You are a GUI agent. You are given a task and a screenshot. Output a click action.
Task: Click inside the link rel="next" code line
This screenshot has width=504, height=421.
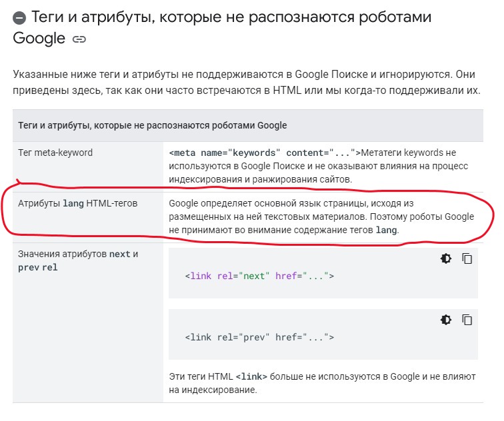click(x=259, y=276)
